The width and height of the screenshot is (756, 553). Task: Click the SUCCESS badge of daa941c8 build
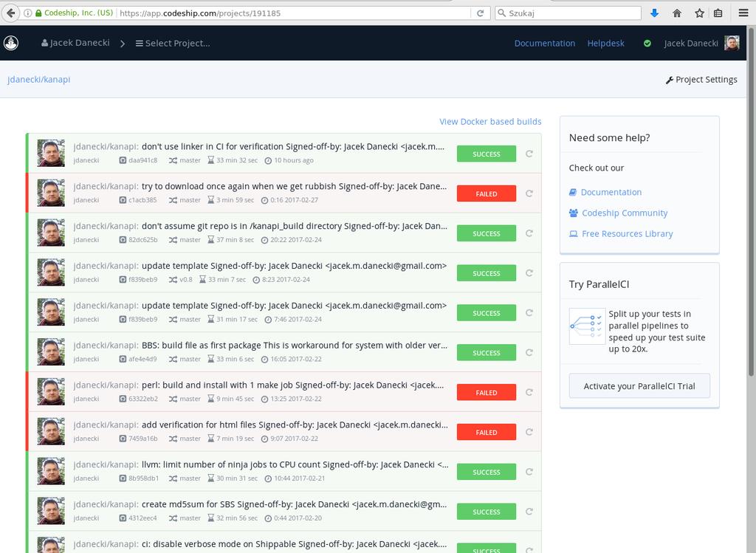[x=487, y=154]
